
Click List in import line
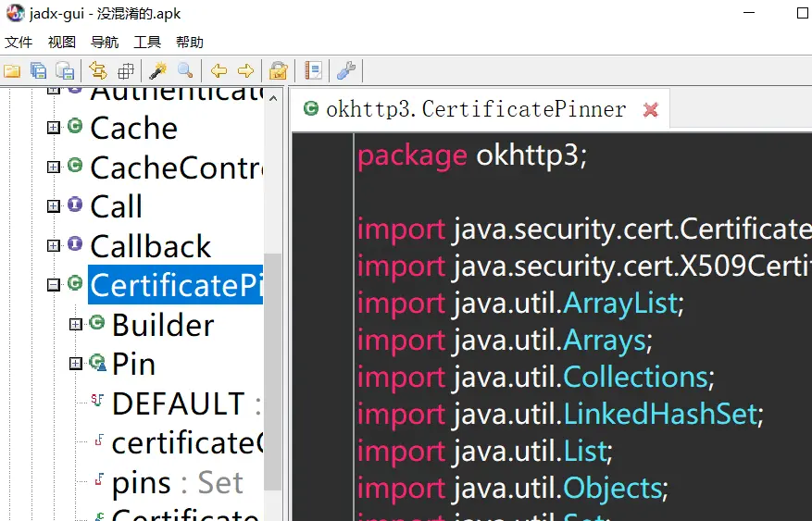tap(584, 452)
